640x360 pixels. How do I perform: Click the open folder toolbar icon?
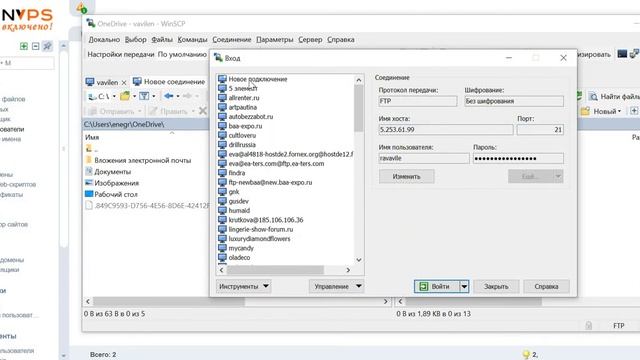click(x=125, y=96)
